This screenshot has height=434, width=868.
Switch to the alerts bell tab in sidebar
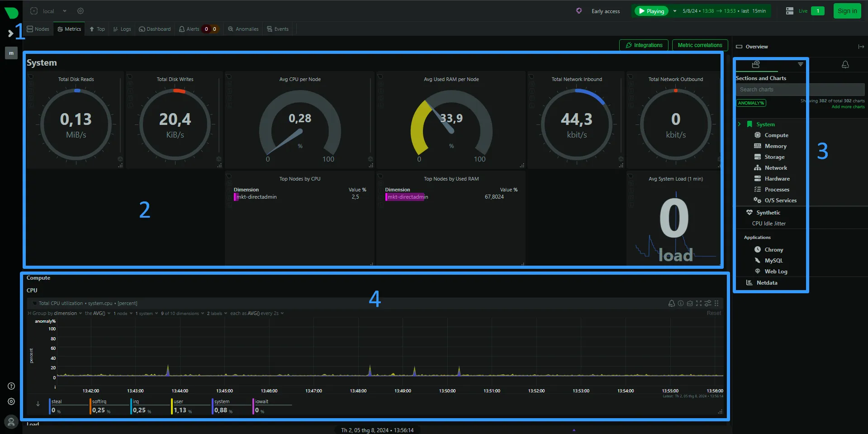[845, 65]
